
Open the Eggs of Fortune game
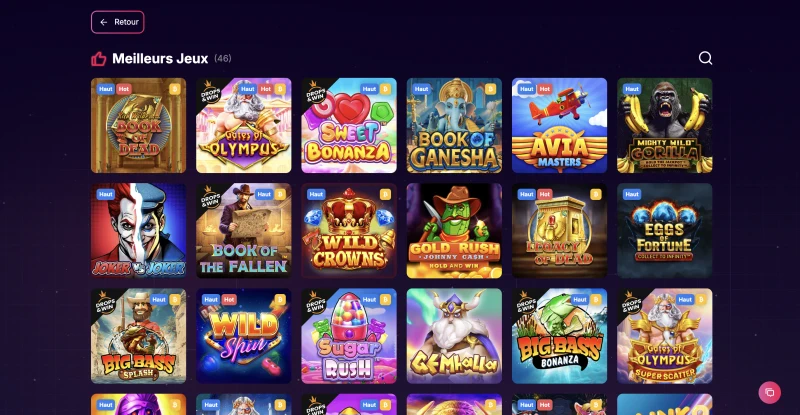point(665,231)
